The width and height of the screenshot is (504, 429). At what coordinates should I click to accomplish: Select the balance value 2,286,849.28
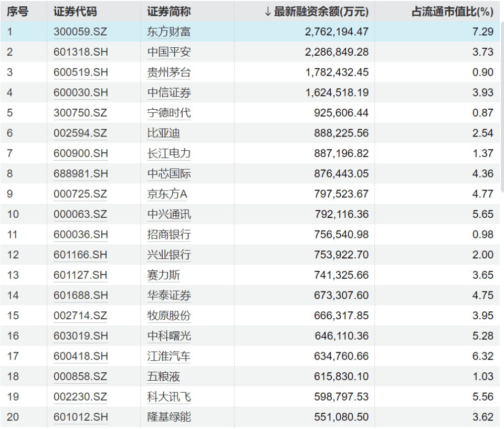coord(337,52)
